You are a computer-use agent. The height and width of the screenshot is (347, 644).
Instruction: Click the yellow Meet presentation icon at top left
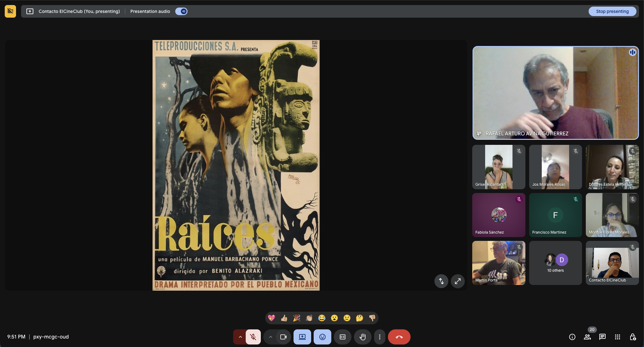(10, 11)
